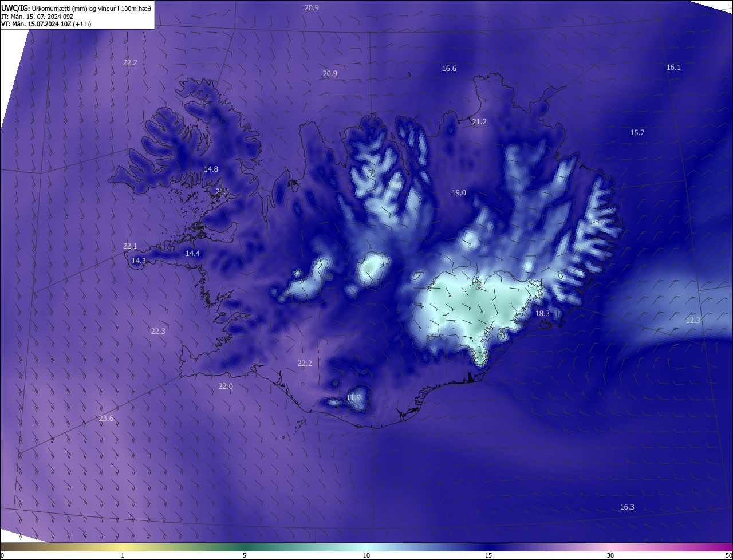Pick the 19.0 value label
The image size is (733, 560).
tap(459, 193)
